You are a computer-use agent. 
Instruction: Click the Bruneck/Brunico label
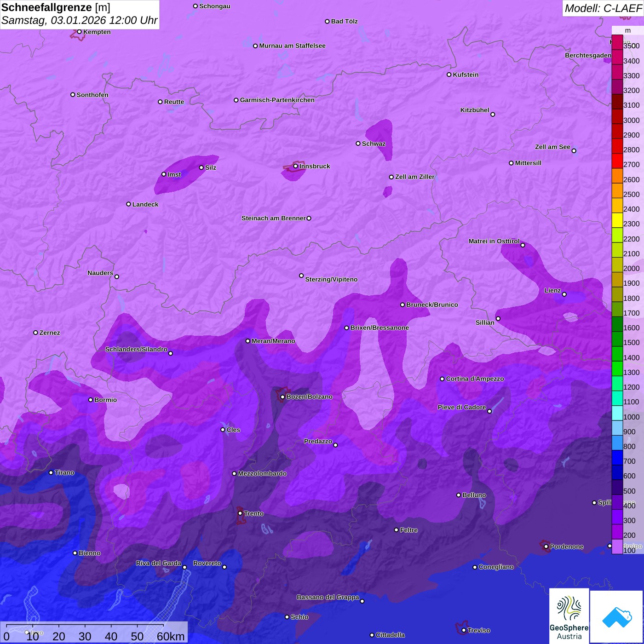[x=432, y=305]
